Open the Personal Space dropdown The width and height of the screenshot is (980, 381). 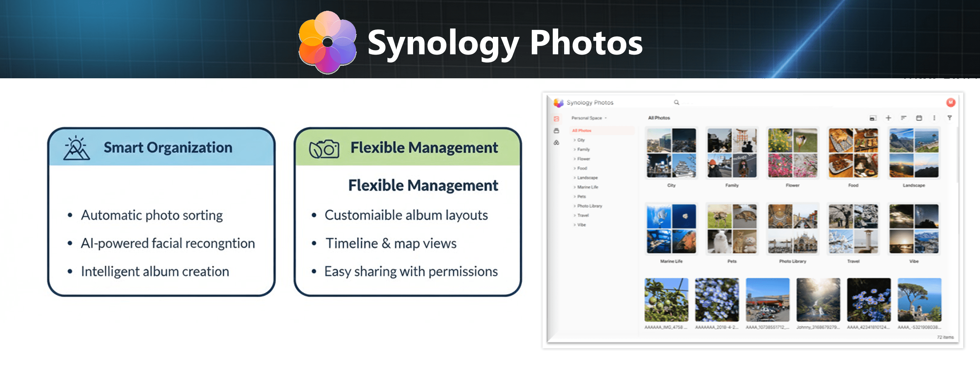[588, 118]
